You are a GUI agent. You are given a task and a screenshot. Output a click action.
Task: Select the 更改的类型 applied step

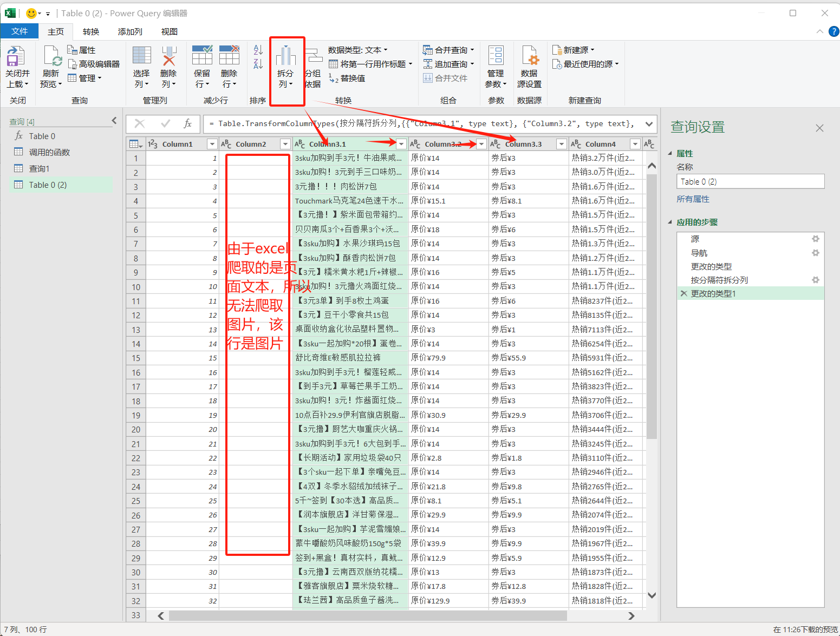pos(750,266)
